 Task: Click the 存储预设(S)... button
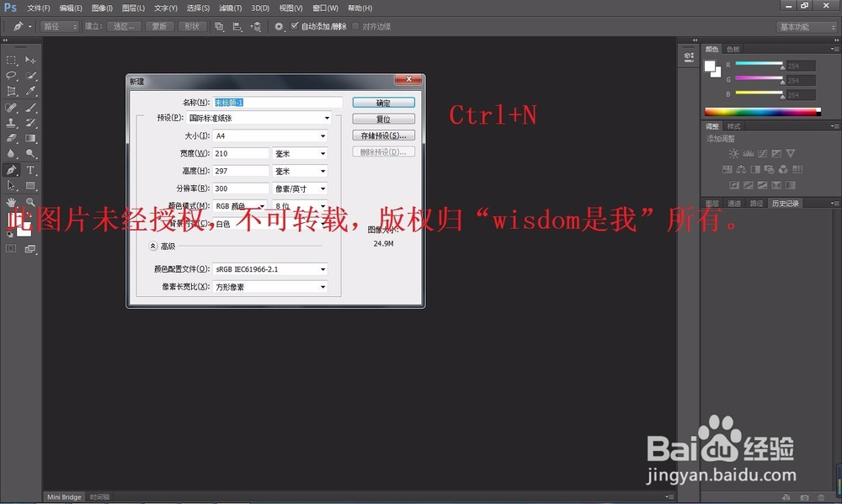(383, 135)
